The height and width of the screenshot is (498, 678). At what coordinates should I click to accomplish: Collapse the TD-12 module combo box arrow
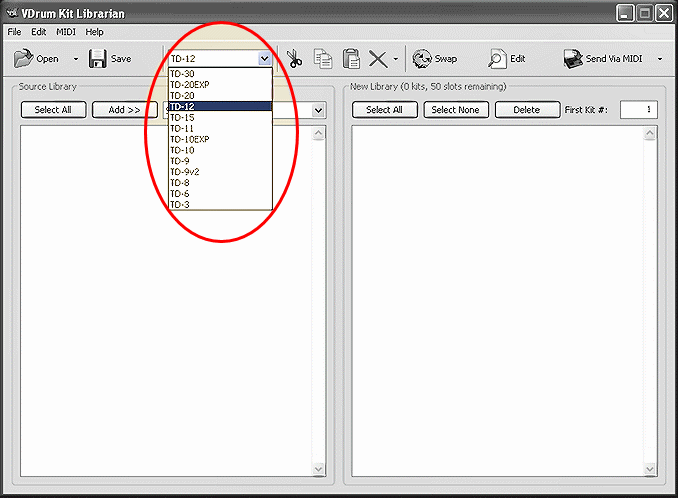(x=265, y=58)
